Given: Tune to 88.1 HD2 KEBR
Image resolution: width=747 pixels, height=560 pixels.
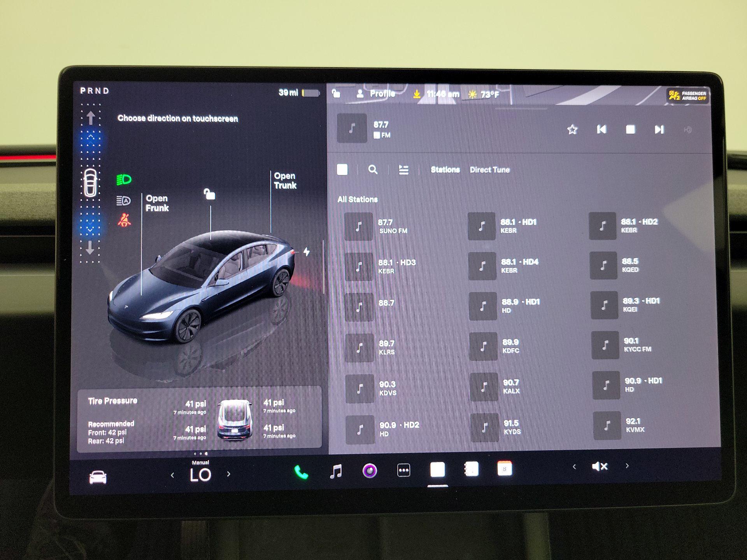Looking at the screenshot, I should point(624,226).
